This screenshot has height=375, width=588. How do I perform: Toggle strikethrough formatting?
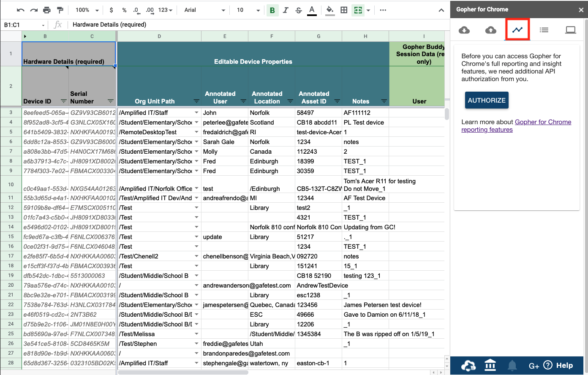pyautogui.click(x=299, y=10)
